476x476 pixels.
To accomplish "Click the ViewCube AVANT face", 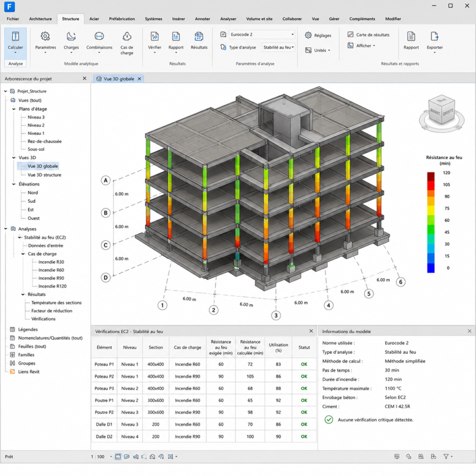I will click(x=435, y=112).
